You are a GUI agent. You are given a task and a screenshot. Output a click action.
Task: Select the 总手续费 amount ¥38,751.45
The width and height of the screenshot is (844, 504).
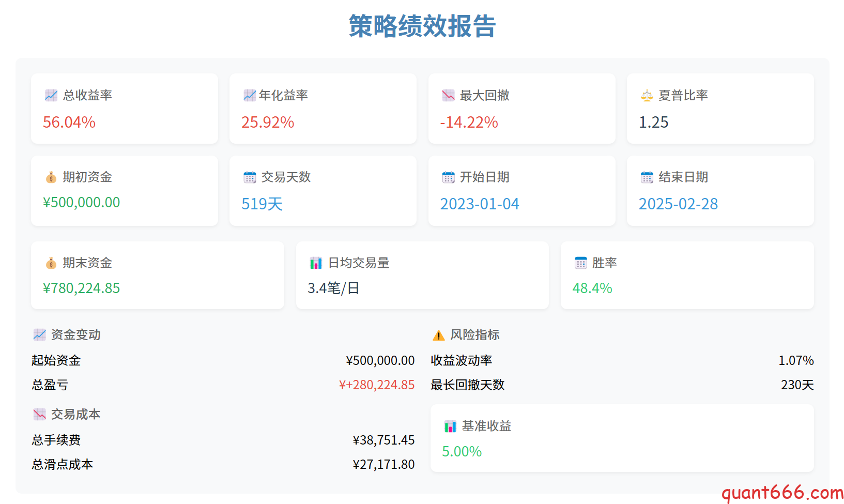[x=383, y=440]
